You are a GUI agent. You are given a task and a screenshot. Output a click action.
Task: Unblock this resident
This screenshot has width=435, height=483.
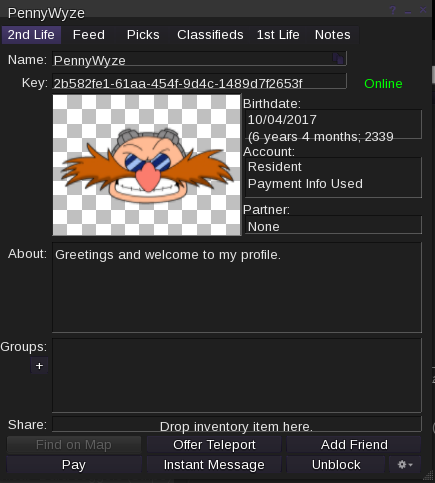[x=336, y=464]
